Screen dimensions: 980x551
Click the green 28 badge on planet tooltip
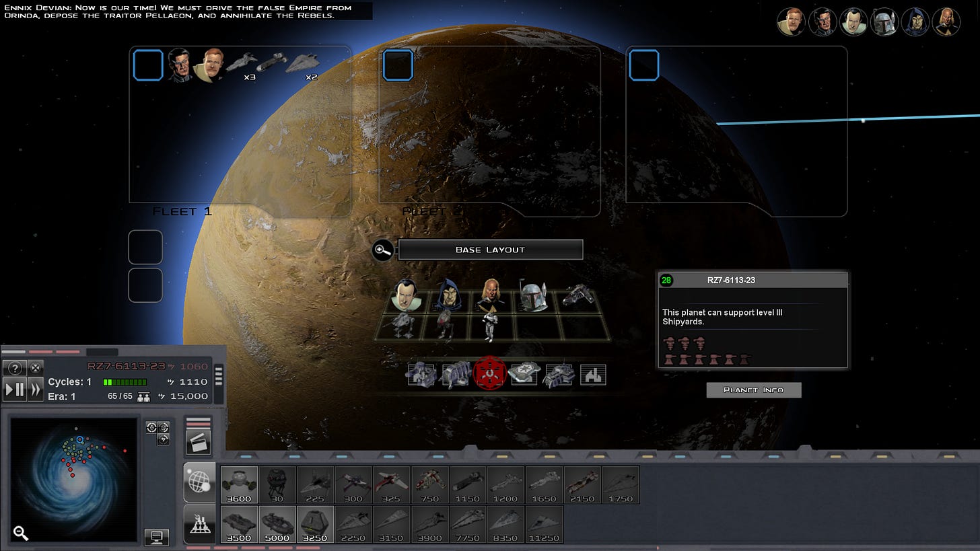pyautogui.click(x=666, y=281)
